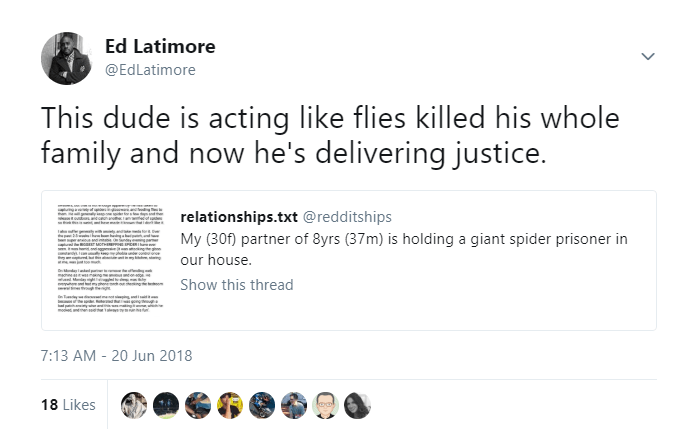Open the quoted tweet's screenshot thumbnail
This screenshot has width=688, height=429.
point(111,258)
